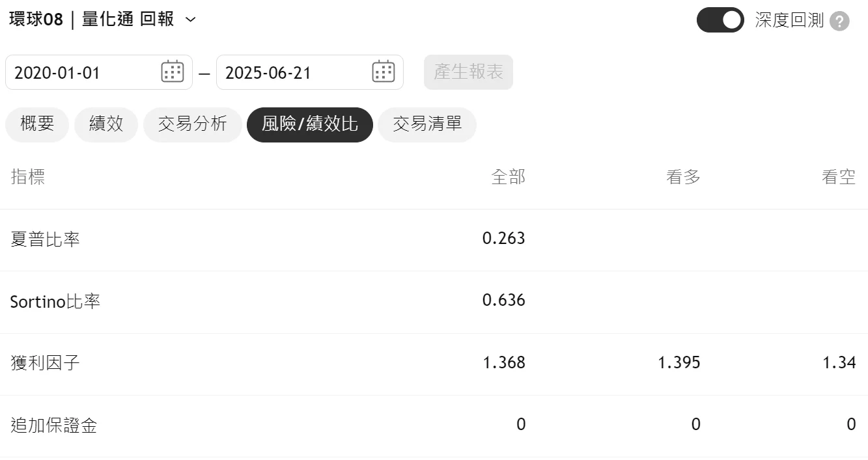Click the 2020-01-01 start date field
868x460 pixels.
(99, 72)
